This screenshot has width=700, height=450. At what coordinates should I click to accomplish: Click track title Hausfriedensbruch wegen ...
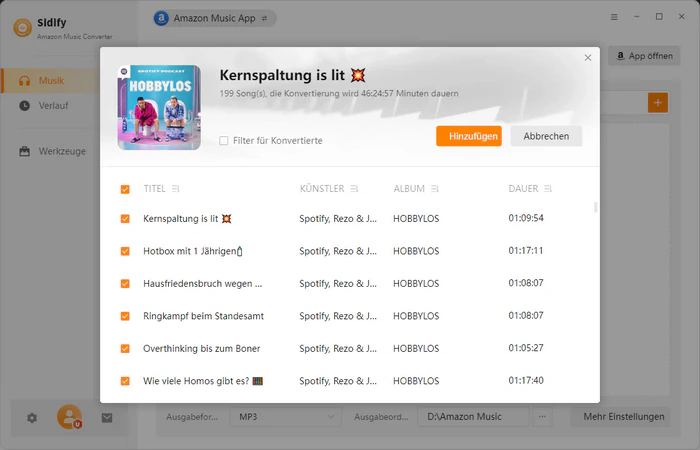[203, 284]
